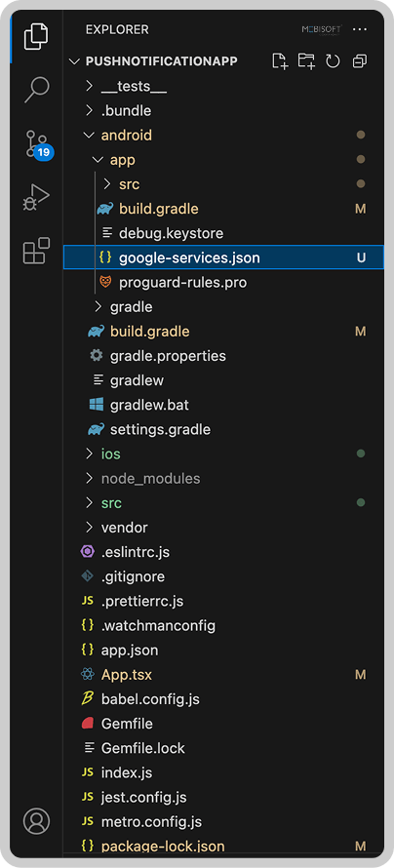Expand the gradle folder
This screenshot has height=868, width=394.
click(98, 306)
